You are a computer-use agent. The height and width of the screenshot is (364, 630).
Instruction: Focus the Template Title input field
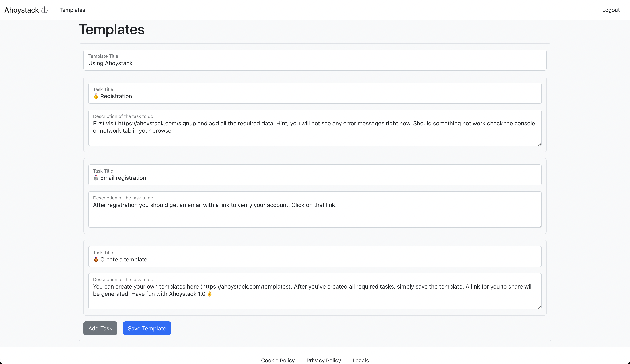pyautogui.click(x=315, y=60)
